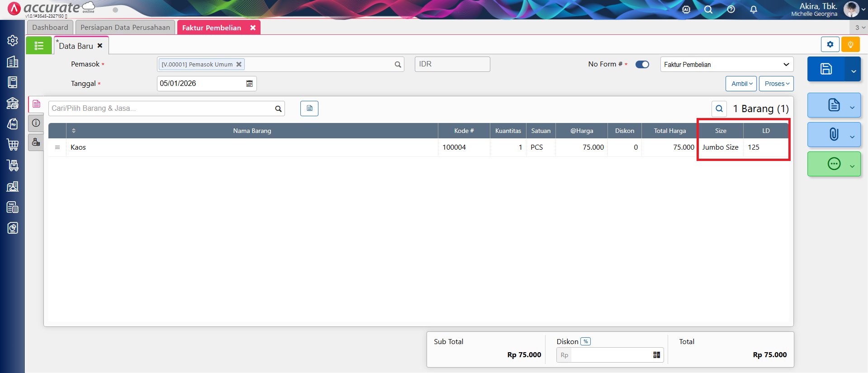Click the orange lightbulb tips icon
The width and height of the screenshot is (868, 373).
(x=850, y=44)
